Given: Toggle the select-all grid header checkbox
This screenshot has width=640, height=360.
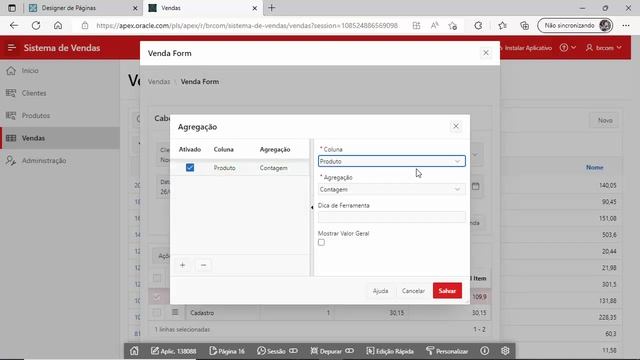Looking at the screenshot, I should click(x=157, y=278).
